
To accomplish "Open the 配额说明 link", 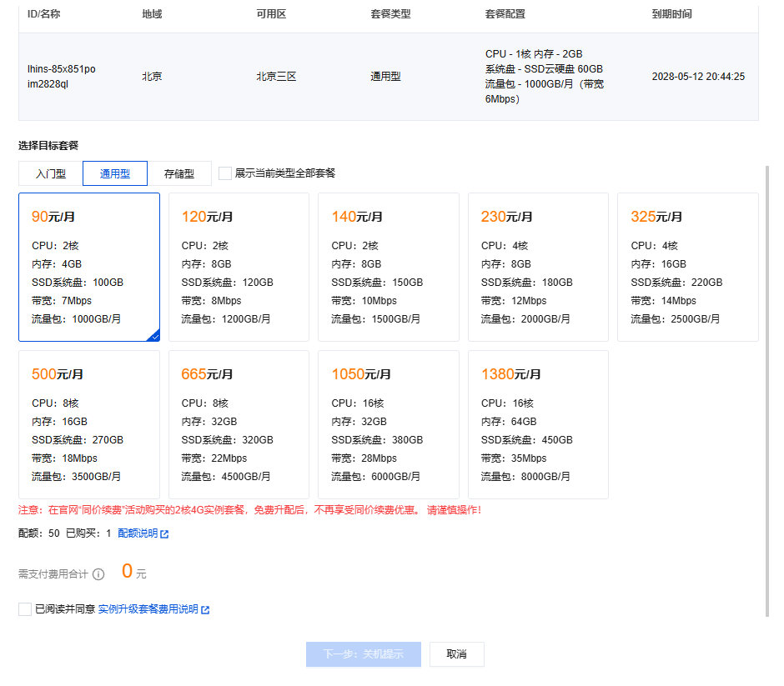I will (138, 533).
